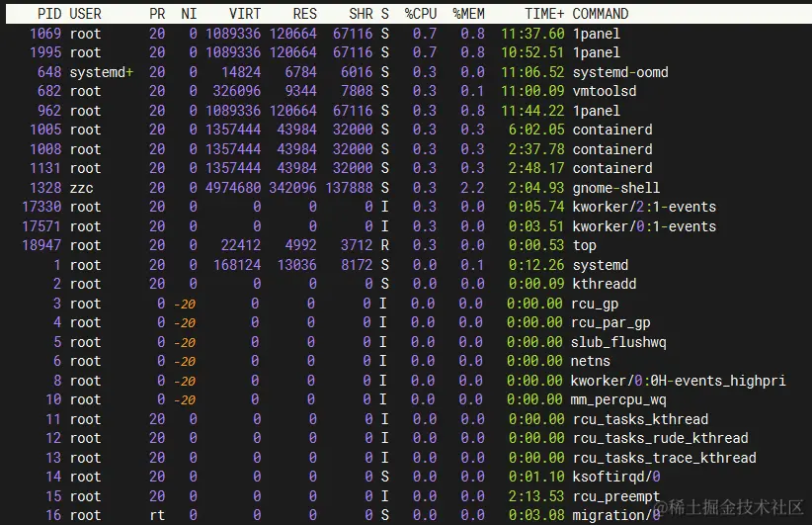Image resolution: width=812 pixels, height=525 pixels.
Task: Click user zzc in gnome-shell row
Action: tap(81, 188)
